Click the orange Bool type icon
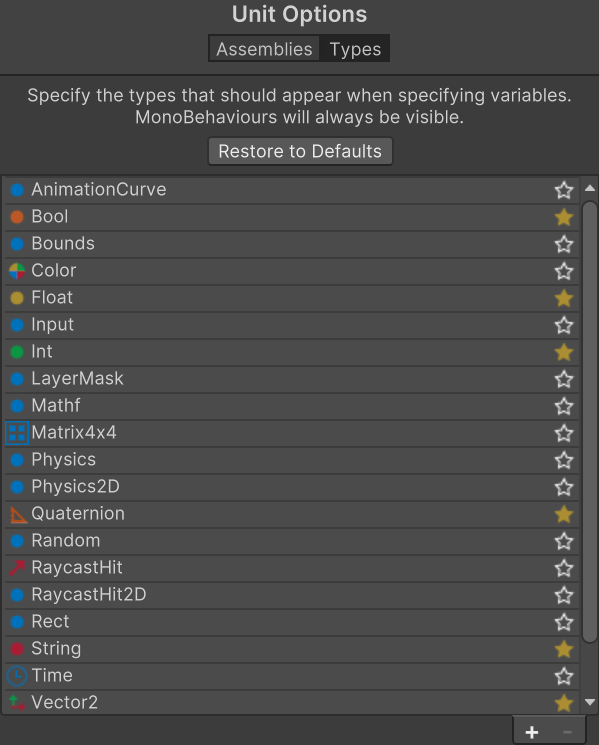This screenshot has width=599, height=745. [17, 217]
